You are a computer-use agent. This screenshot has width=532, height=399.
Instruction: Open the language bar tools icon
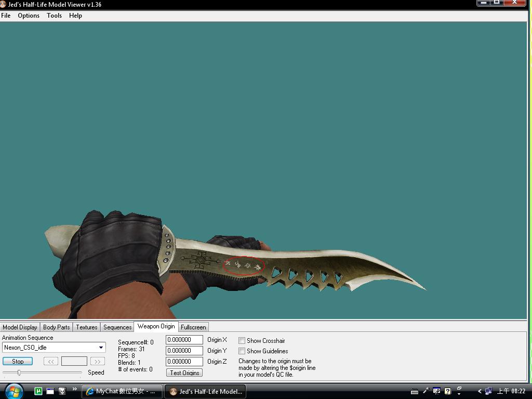click(x=436, y=391)
